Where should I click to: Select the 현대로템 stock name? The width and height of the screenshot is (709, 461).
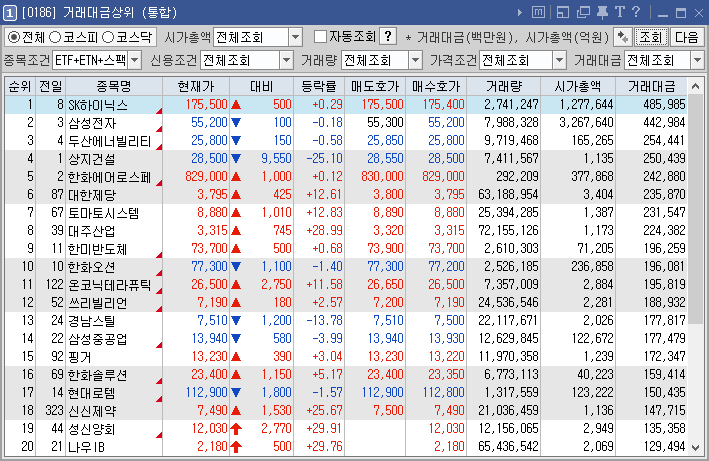(x=91, y=393)
